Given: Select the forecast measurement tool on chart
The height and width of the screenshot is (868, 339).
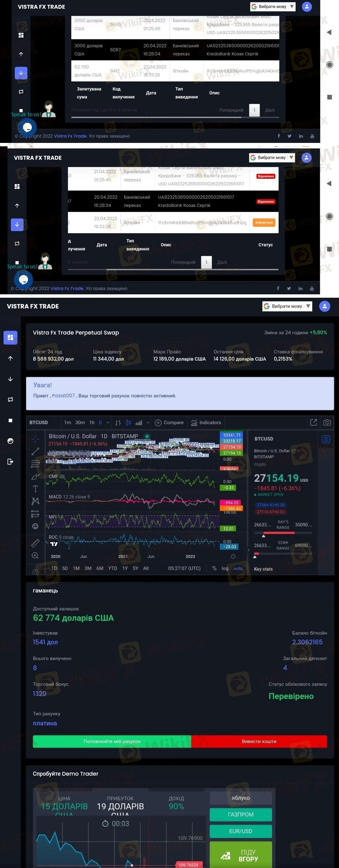Looking at the screenshot, I should tap(35, 514).
